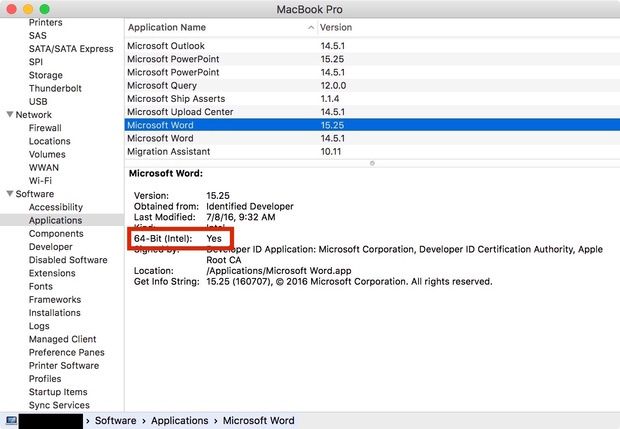This screenshot has width=620, height=429.
Task: Click the split pane resize handle dot
Action: 372,163
